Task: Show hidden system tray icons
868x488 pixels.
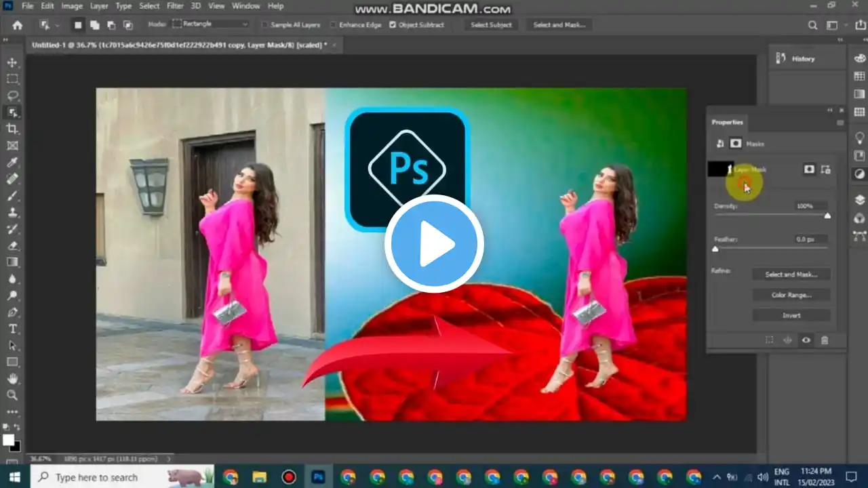Action: (717, 476)
